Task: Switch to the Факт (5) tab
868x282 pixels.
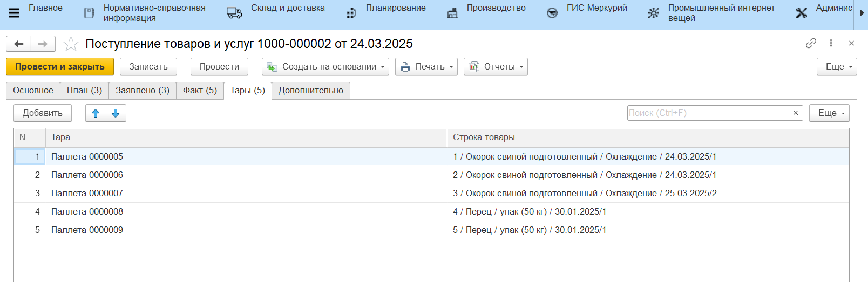Action: pos(200,91)
